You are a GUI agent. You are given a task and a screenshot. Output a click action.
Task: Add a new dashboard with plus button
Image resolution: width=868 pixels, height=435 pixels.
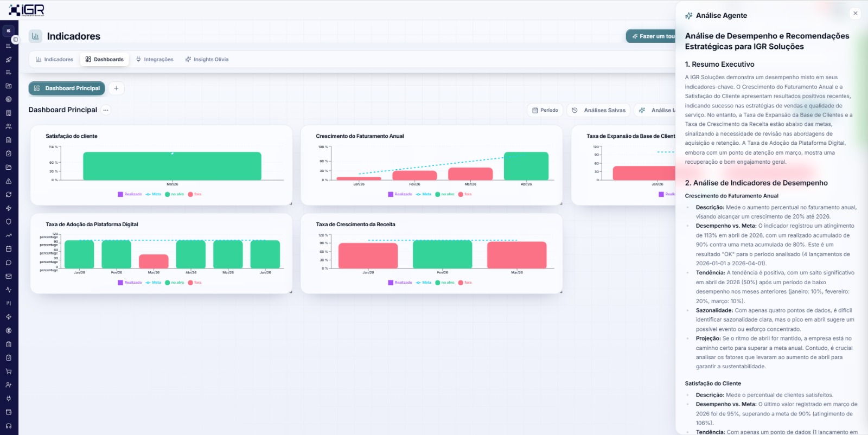pos(116,88)
